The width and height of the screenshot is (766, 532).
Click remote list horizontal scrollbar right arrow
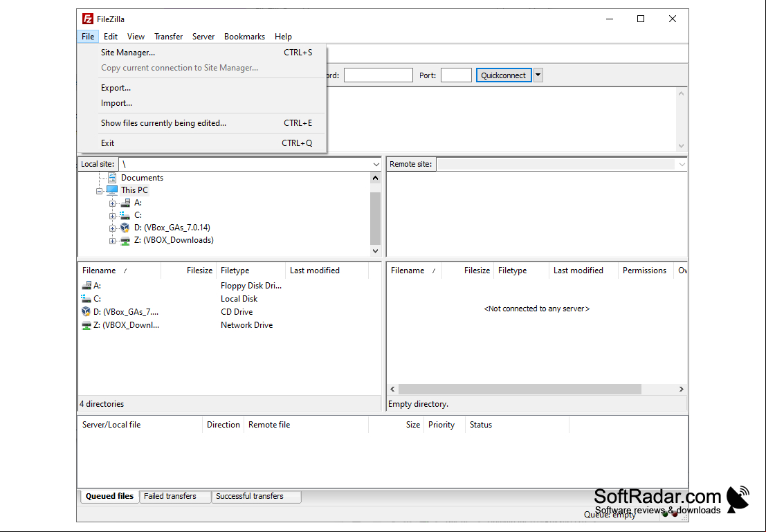681,389
